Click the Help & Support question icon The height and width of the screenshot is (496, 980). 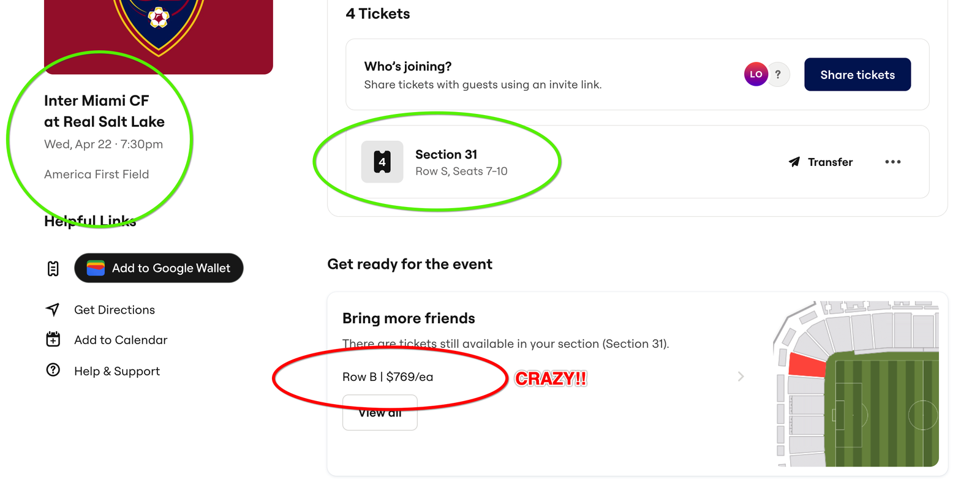[x=53, y=370]
